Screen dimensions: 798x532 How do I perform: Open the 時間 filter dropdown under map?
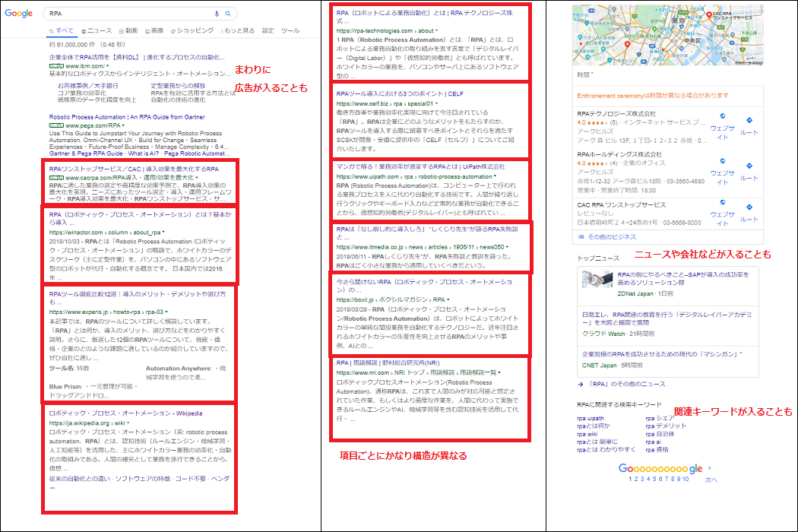coord(585,74)
